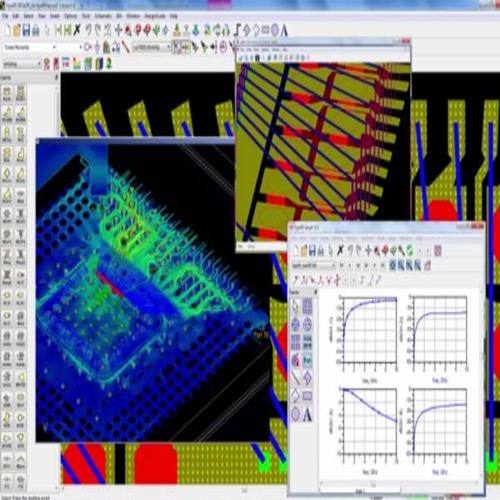500x500 pixels.
Task: Click Print icon in main toolbar
Action: [35, 30]
